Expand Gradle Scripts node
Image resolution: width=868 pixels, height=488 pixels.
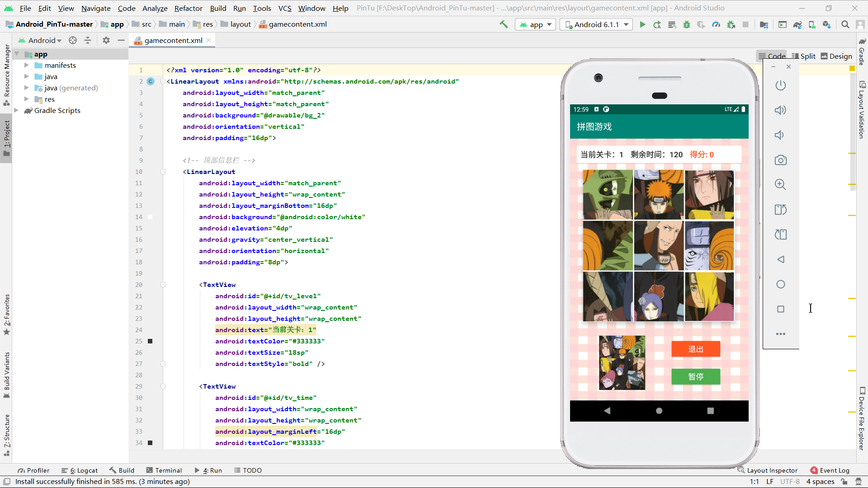[16, 110]
